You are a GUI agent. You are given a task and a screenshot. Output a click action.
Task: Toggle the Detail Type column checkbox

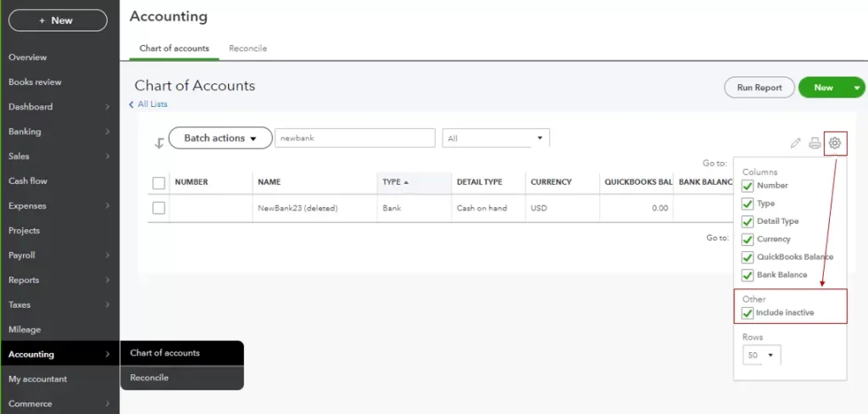(748, 221)
